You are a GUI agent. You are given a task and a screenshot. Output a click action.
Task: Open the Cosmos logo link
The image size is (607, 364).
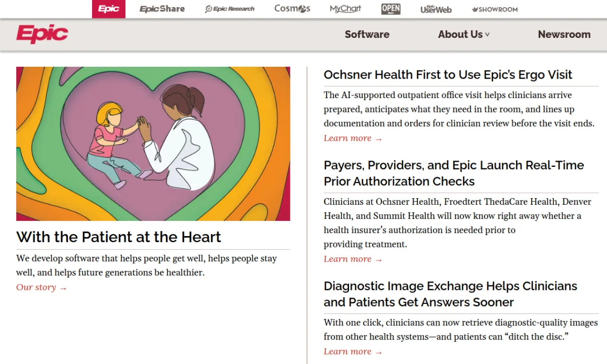pyautogui.click(x=292, y=9)
